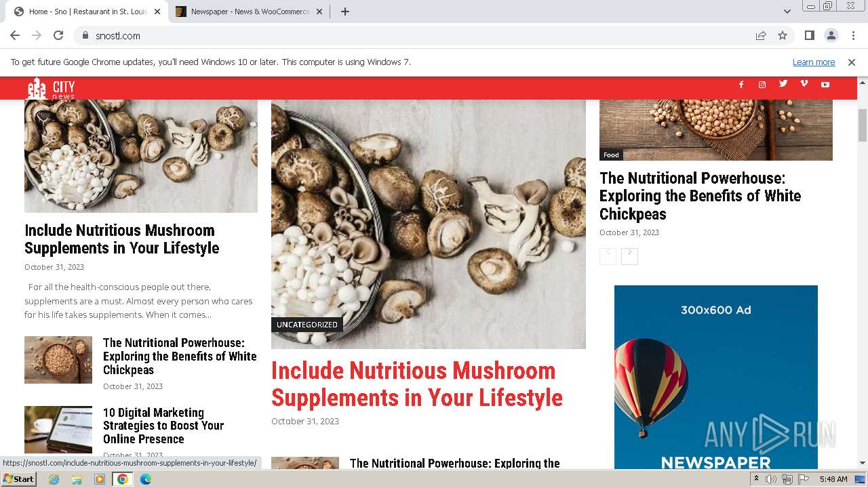Open Windows Explorer from the taskbar
Image resolution: width=868 pixels, height=488 pixels.
(x=77, y=479)
